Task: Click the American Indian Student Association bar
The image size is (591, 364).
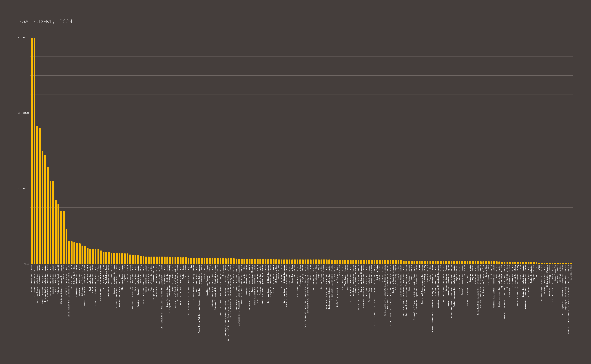Action: coord(37,195)
